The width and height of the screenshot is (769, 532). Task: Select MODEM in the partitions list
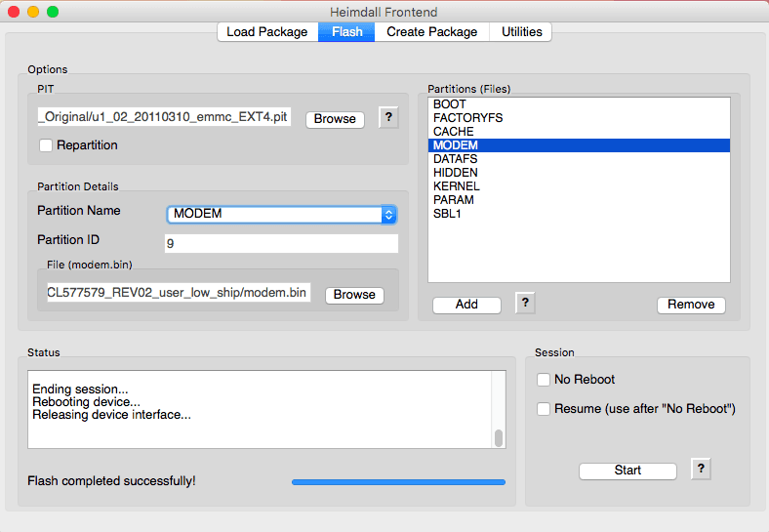tap(579, 145)
